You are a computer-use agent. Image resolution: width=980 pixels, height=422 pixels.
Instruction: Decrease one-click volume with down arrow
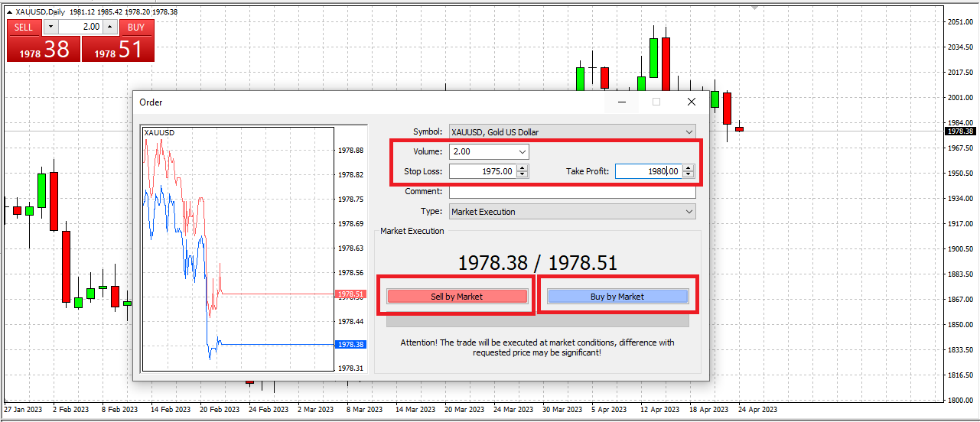(x=50, y=27)
